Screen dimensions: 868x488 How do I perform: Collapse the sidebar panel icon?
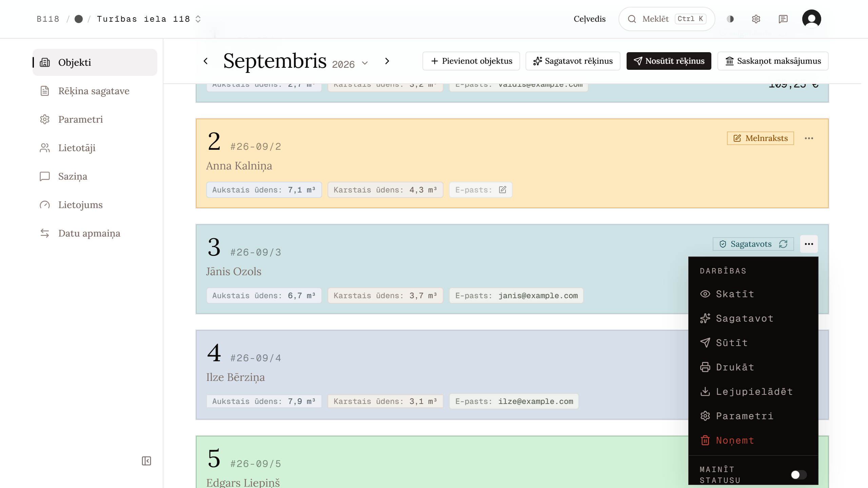point(146,461)
